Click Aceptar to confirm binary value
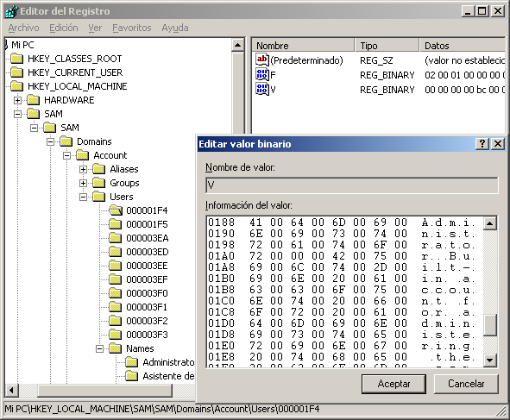Screen dimensions: 510x420 point(394,384)
